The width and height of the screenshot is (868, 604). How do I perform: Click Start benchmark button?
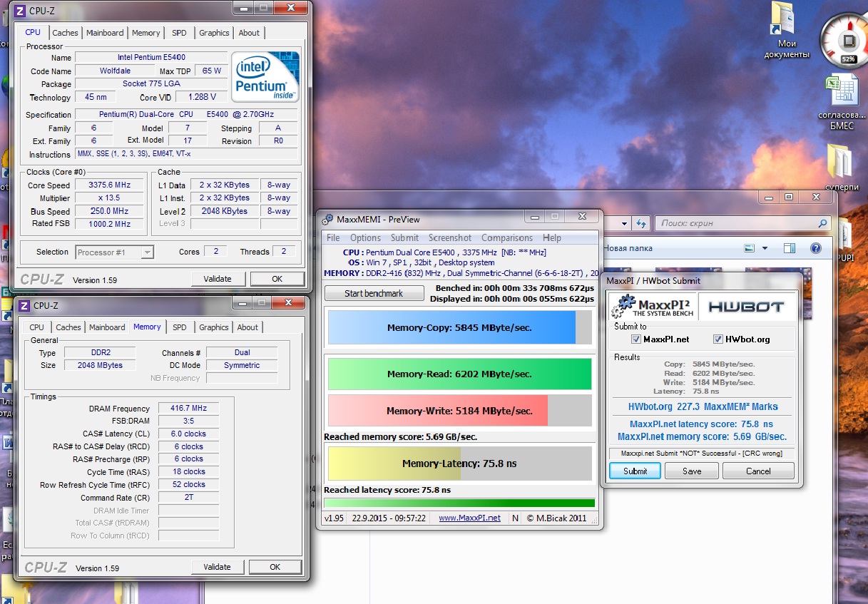[x=374, y=293]
